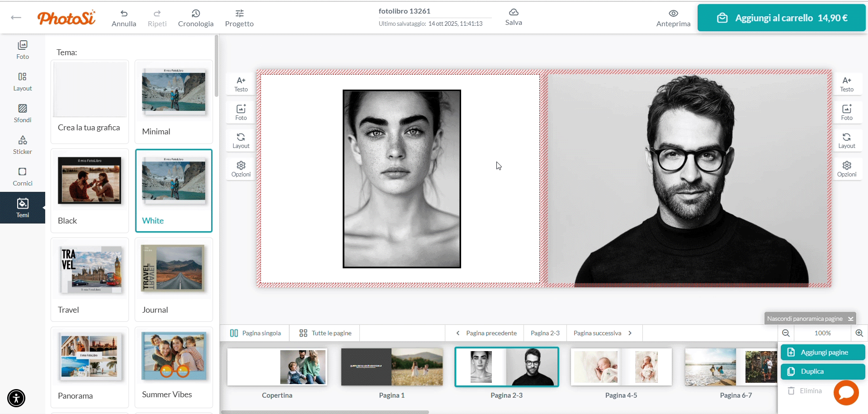Undo with the Annulla button
Screen dimensions: 868x414
(x=124, y=18)
